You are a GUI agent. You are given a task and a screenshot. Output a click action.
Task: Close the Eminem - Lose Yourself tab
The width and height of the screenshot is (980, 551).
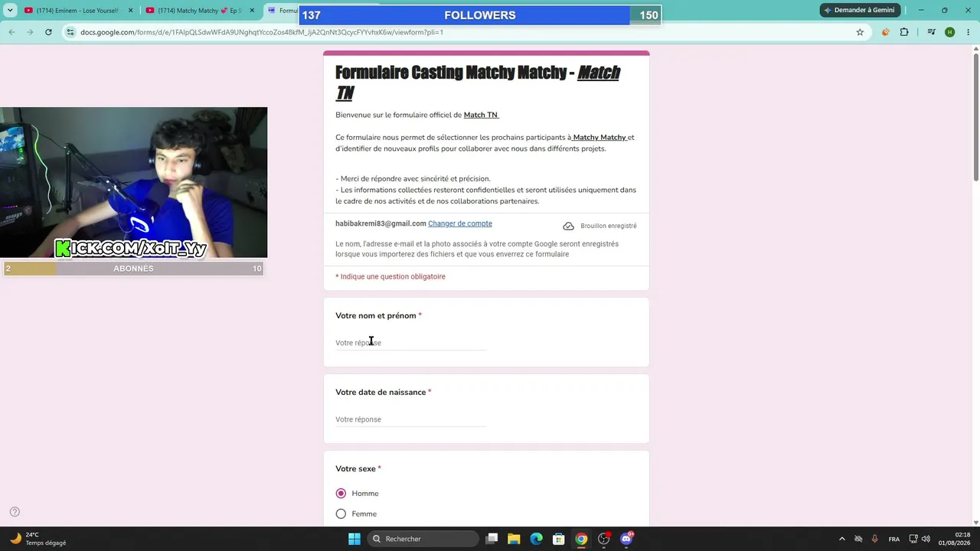130,11
